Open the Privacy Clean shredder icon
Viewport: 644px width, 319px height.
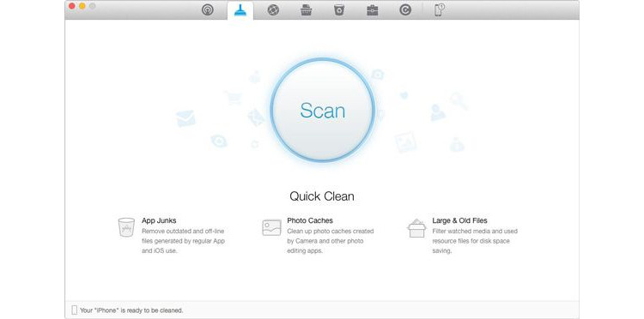pyautogui.click(x=306, y=9)
